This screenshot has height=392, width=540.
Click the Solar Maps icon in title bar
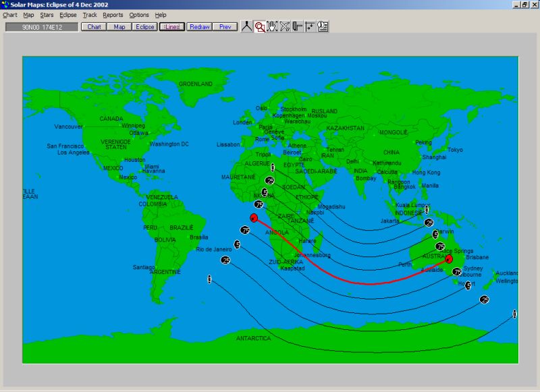point(5,5)
